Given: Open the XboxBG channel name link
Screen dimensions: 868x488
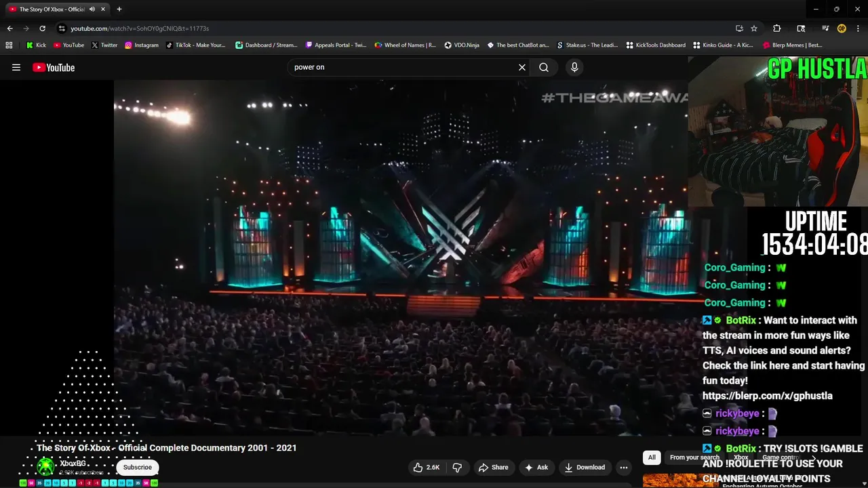Looking at the screenshot, I should click(x=73, y=464).
